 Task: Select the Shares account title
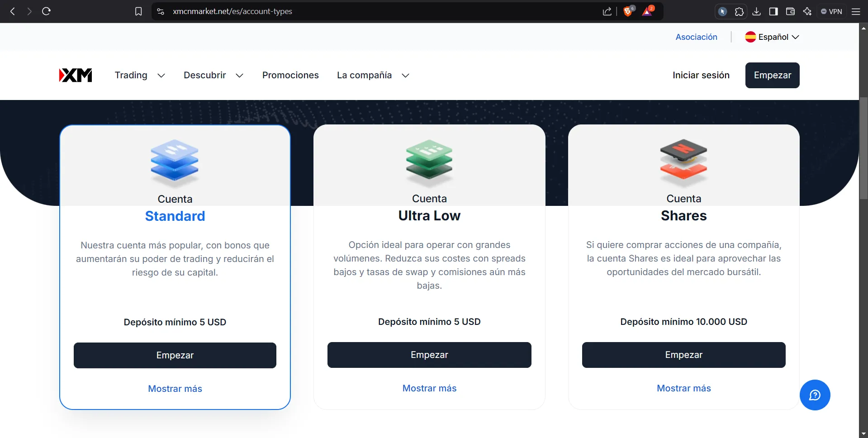pyautogui.click(x=683, y=216)
